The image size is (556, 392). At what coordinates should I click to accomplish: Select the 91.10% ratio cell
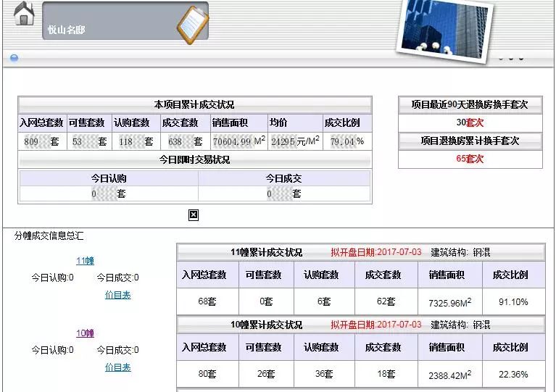click(x=513, y=301)
